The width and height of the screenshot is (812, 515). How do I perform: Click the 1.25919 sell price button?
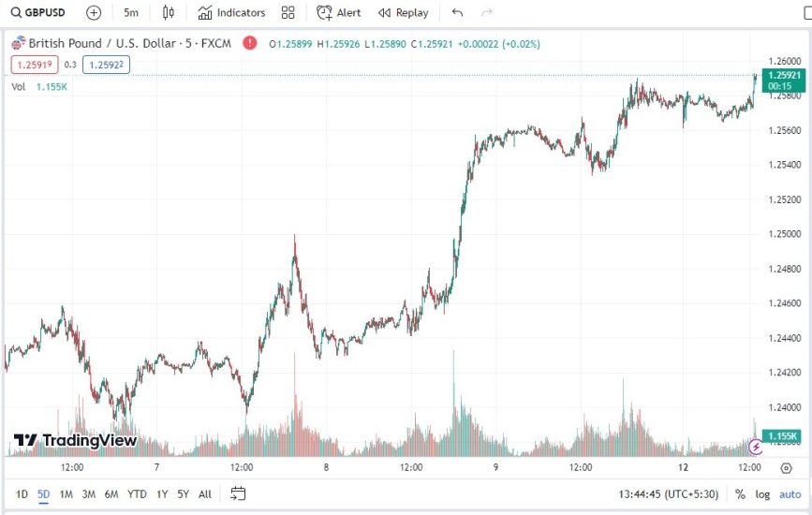34,65
